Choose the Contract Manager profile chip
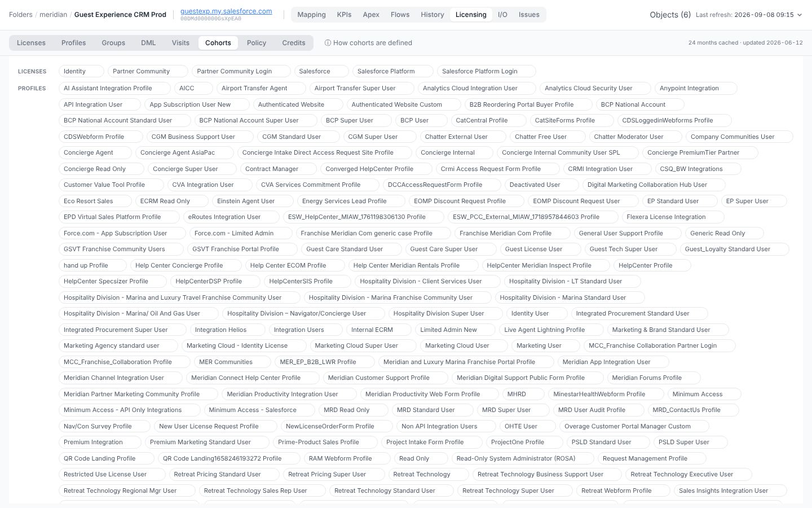 pyautogui.click(x=279, y=169)
